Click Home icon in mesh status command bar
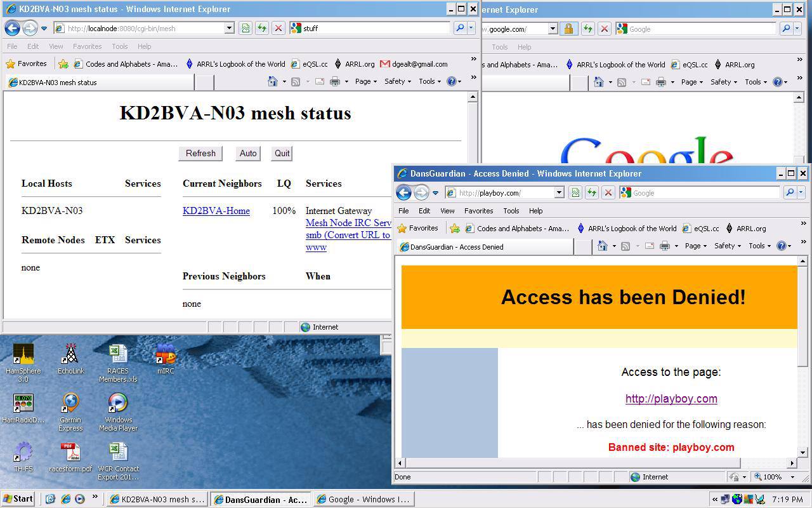 tap(273, 81)
